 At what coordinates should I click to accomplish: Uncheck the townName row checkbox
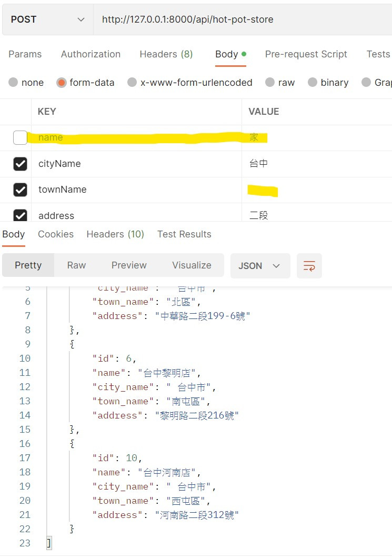pos(20,190)
